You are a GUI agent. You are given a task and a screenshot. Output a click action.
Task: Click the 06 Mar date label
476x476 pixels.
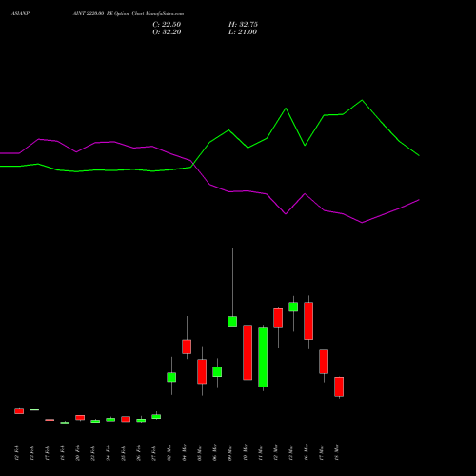click(x=215, y=452)
